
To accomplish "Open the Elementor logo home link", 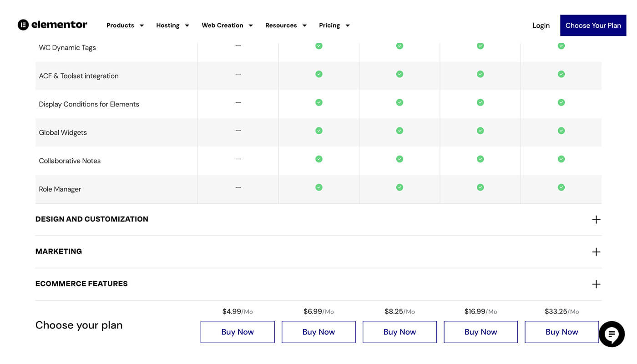I will tap(52, 25).
